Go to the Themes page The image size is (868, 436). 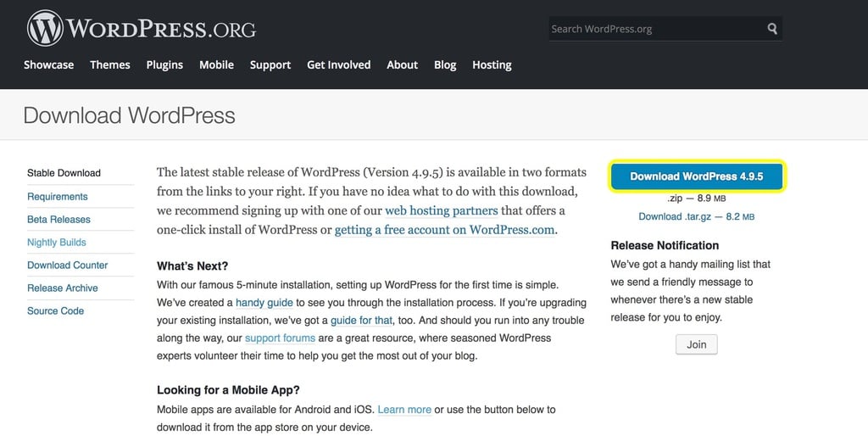[x=110, y=64]
